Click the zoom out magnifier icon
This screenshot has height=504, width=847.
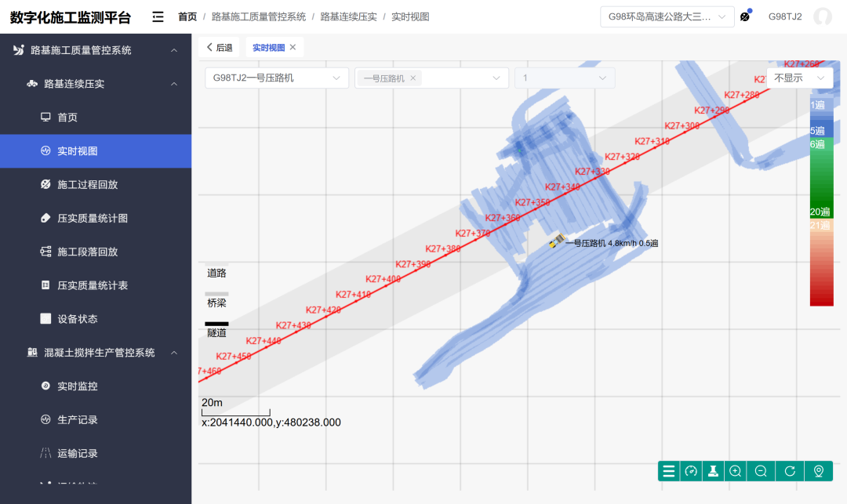coord(761,471)
